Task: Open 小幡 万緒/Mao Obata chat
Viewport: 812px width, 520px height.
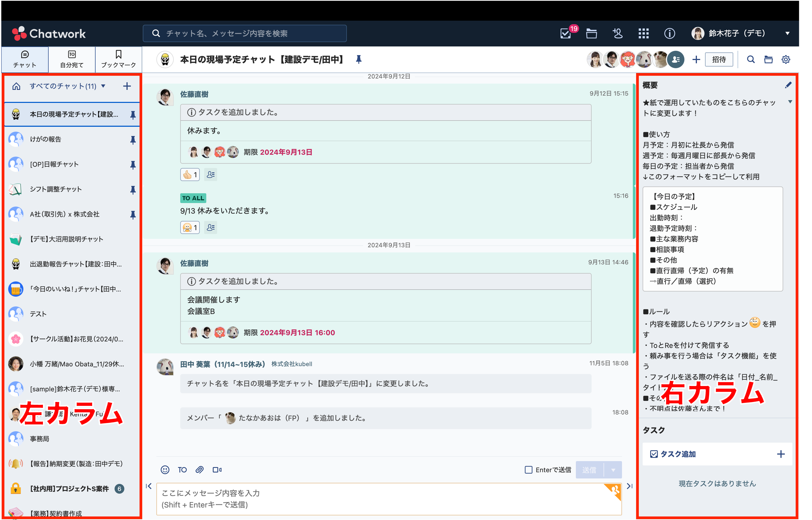Action: coord(72,364)
